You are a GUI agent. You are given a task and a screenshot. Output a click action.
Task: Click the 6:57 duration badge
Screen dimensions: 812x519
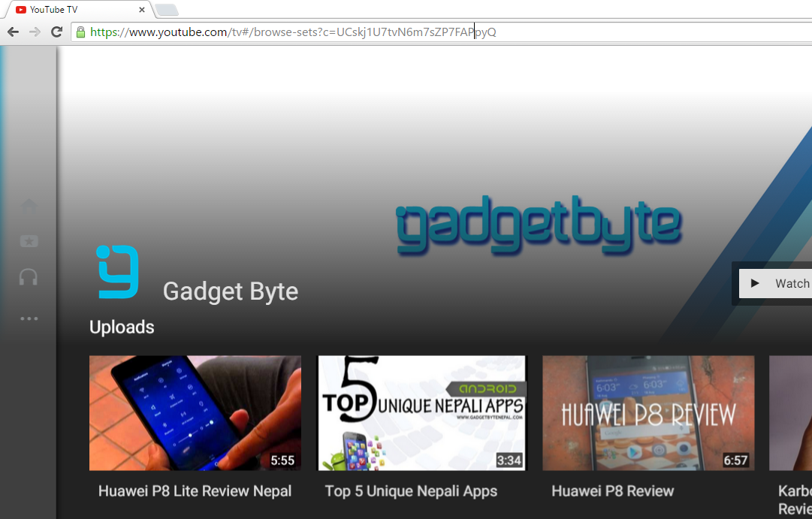pyautogui.click(x=734, y=460)
